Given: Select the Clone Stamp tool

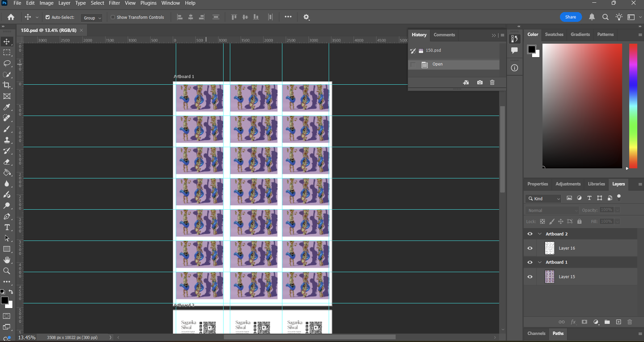Looking at the screenshot, I should (x=7, y=140).
